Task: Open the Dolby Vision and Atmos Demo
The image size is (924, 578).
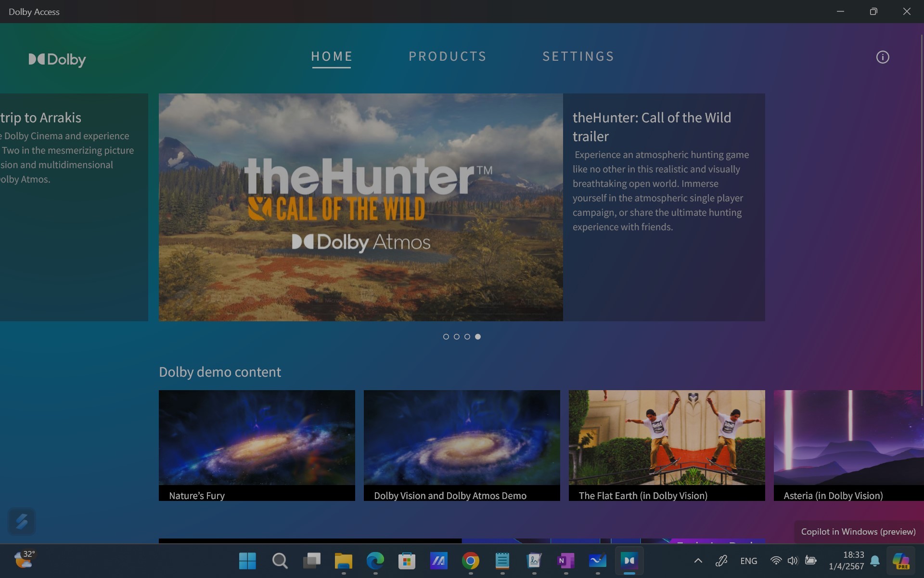Action: click(462, 445)
